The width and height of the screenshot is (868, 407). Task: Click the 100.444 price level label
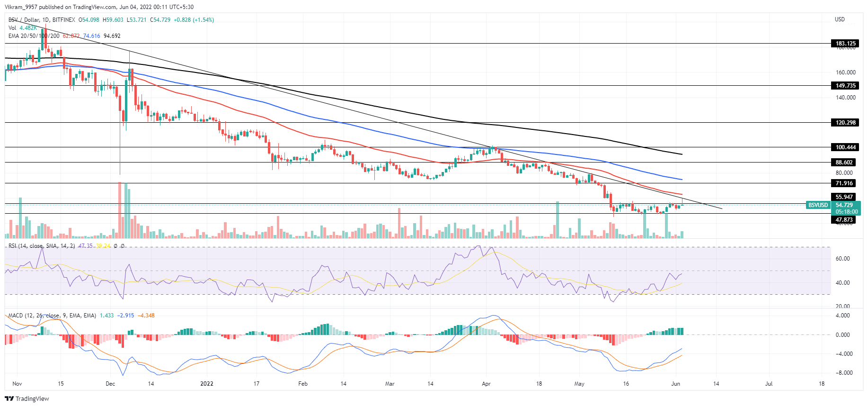coord(845,147)
